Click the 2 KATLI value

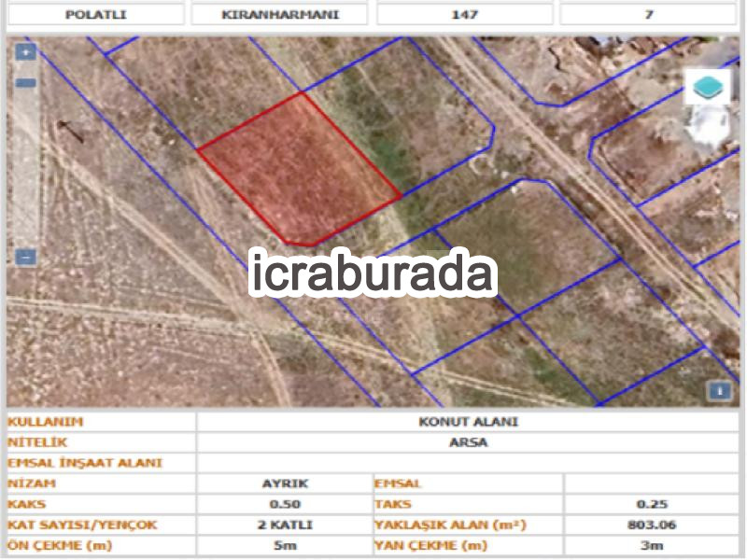(285, 525)
